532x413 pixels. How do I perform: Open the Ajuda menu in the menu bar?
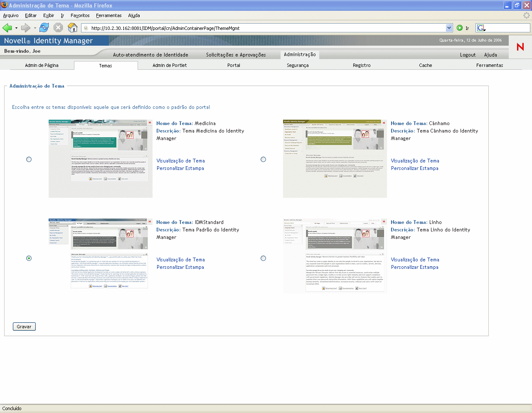pos(134,15)
